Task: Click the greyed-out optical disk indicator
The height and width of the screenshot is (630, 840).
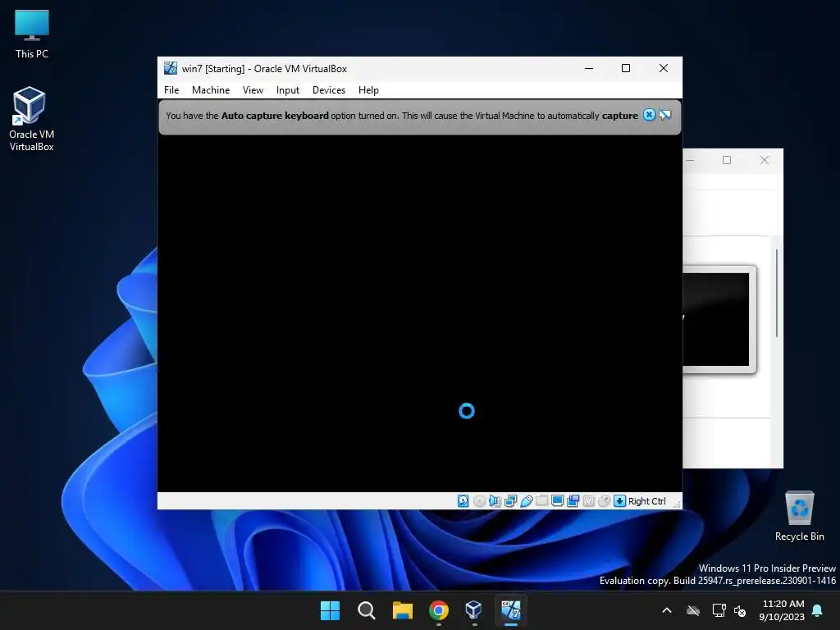Action: (479, 501)
